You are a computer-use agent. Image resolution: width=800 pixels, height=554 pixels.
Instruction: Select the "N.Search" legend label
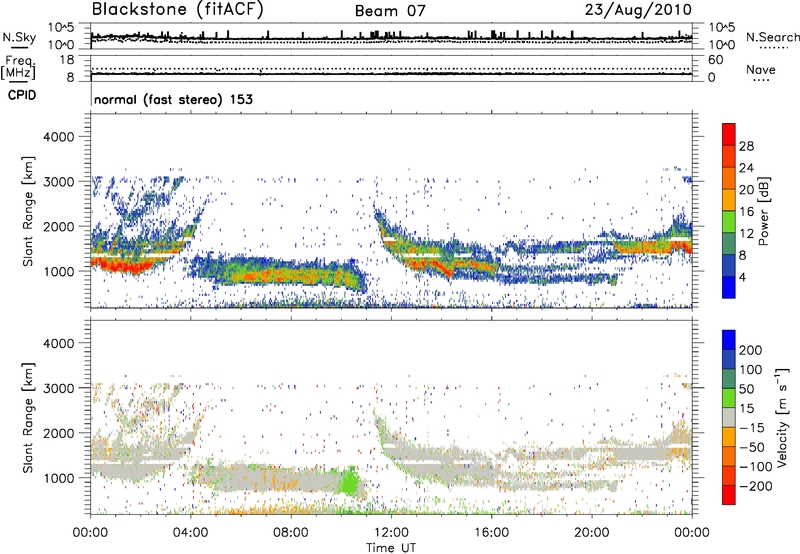click(x=772, y=37)
